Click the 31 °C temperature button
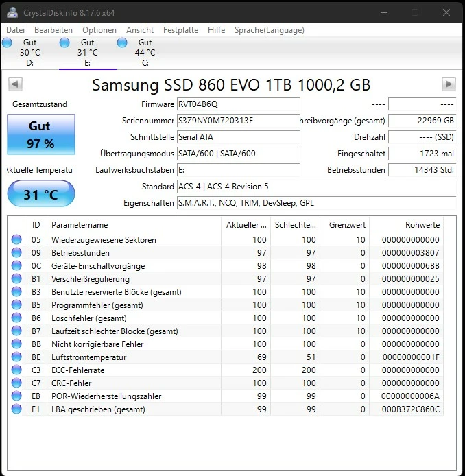 pyautogui.click(x=41, y=194)
